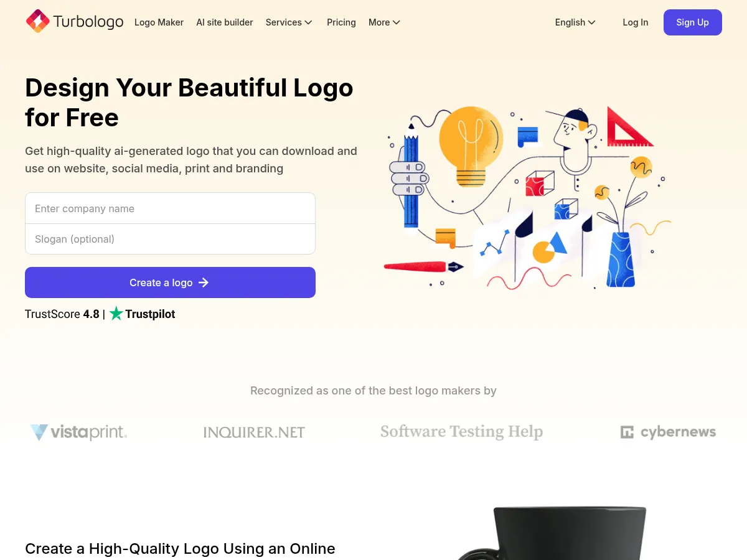Open the vistaprint logo
The width and height of the screenshot is (747, 560).
78,432
